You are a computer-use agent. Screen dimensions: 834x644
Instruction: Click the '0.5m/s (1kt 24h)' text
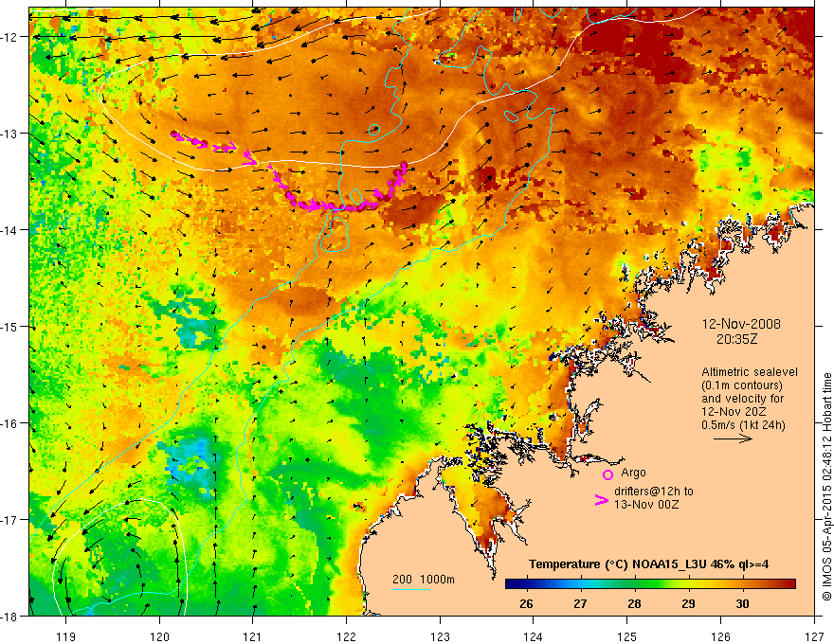[x=743, y=425]
